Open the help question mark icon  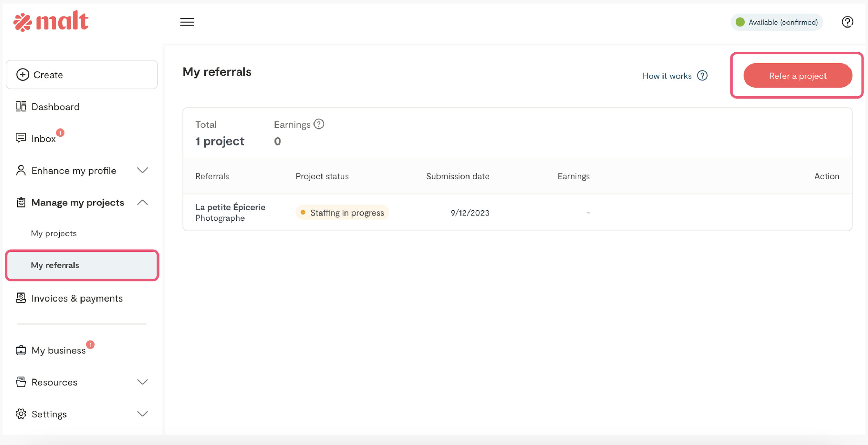[x=847, y=22]
